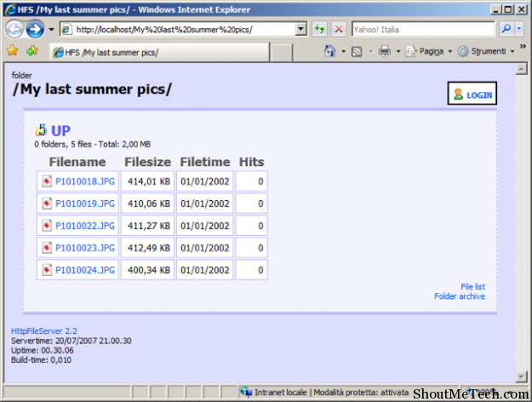
Task: Click the image icon beside P1010023.JPG
Action: [x=47, y=248]
